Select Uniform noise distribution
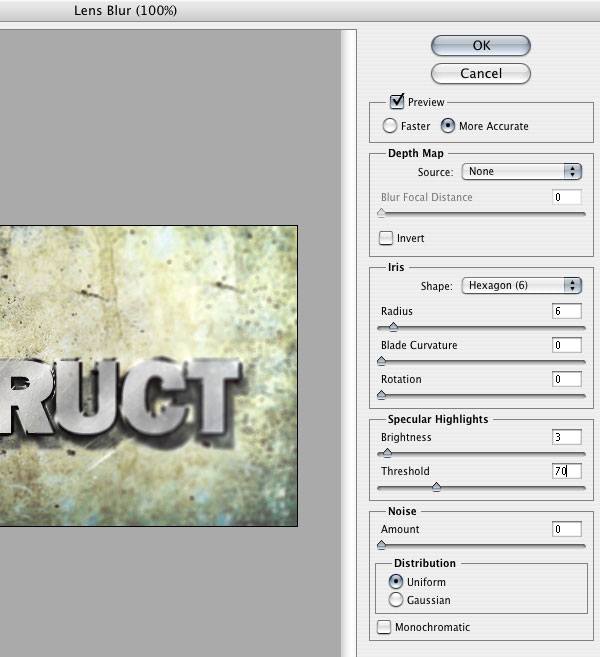Screen dimensions: 600x657 pos(396,582)
